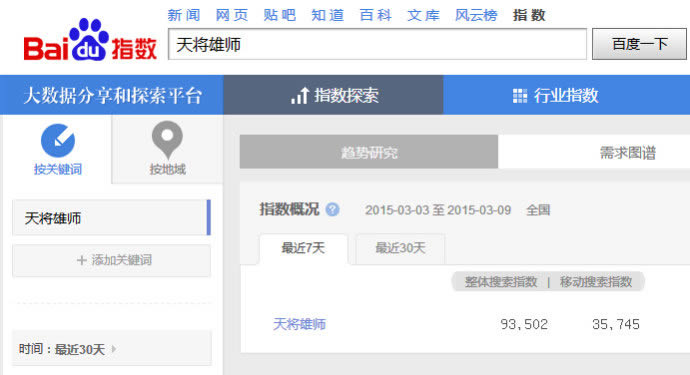Select the 按地域 location pin icon
Image resolution: width=690 pixels, height=375 pixels.
click(x=167, y=140)
